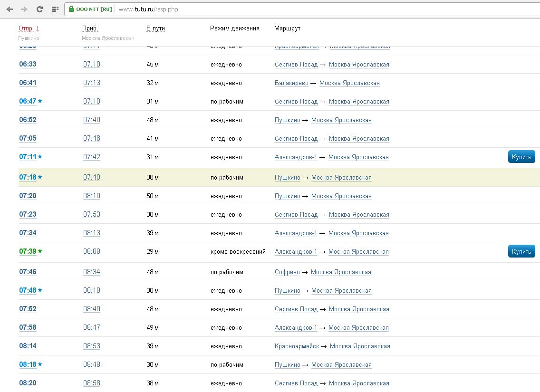Click the browser forward arrow
Image resolution: width=540 pixels, height=392 pixels.
(x=24, y=10)
